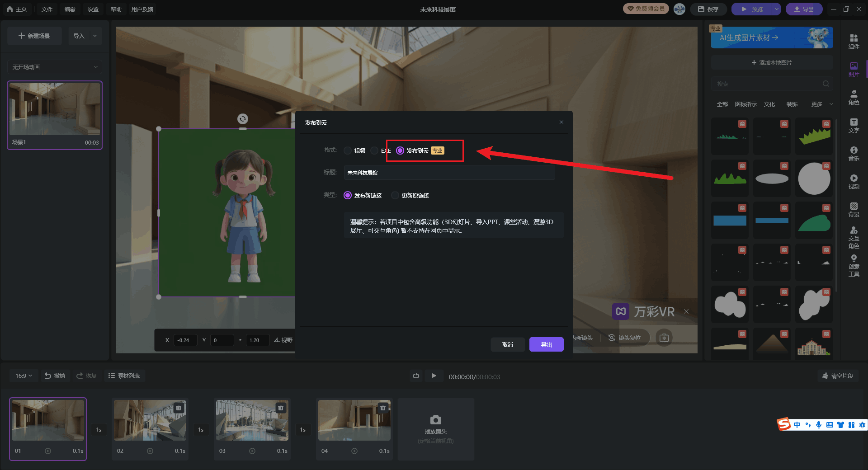Click the 导出 button in the dialog
The height and width of the screenshot is (470, 868).
pyautogui.click(x=546, y=345)
